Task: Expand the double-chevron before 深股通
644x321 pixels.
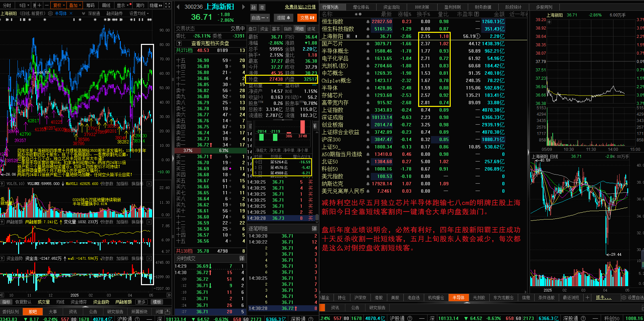Action: 84,13
